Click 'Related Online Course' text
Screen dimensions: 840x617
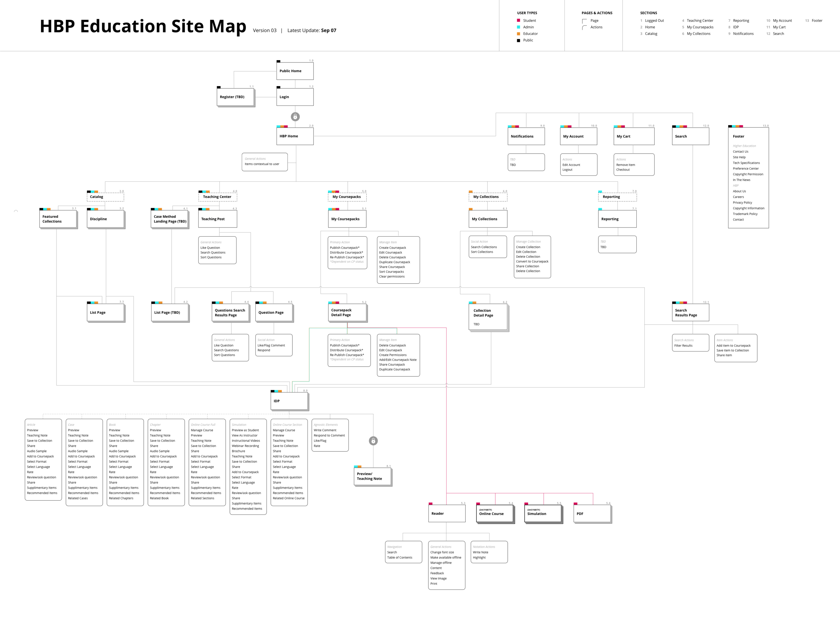pos(288,498)
